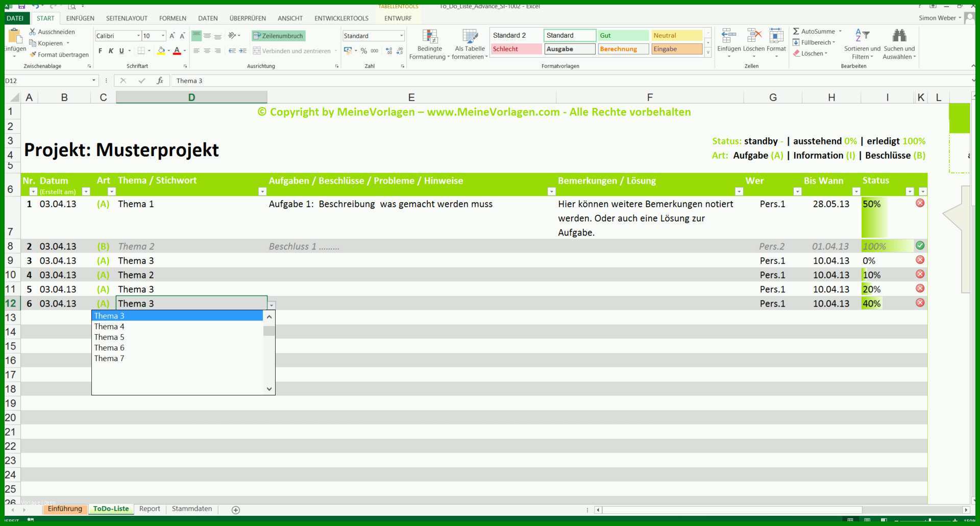Open the Stammdaten sheet tab
The image size is (980, 526).
192,509
